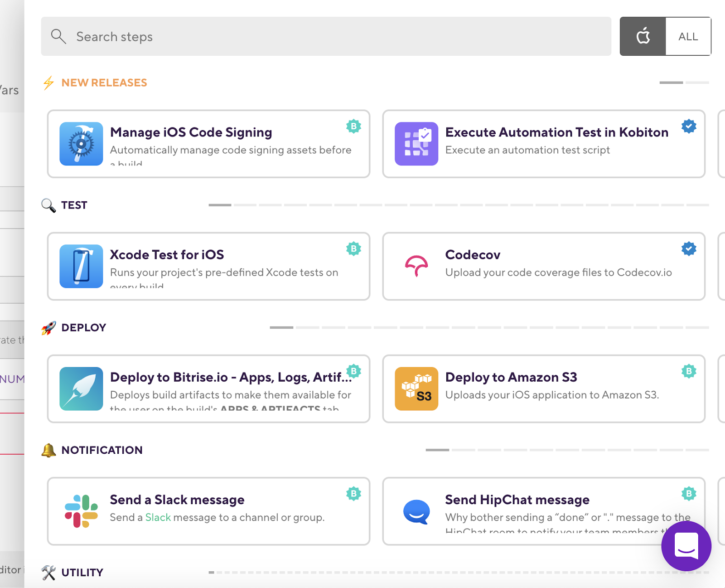Image resolution: width=725 pixels, height=588 pixels.
Task: Open Send HipChat message title
Action: (517, 500)
